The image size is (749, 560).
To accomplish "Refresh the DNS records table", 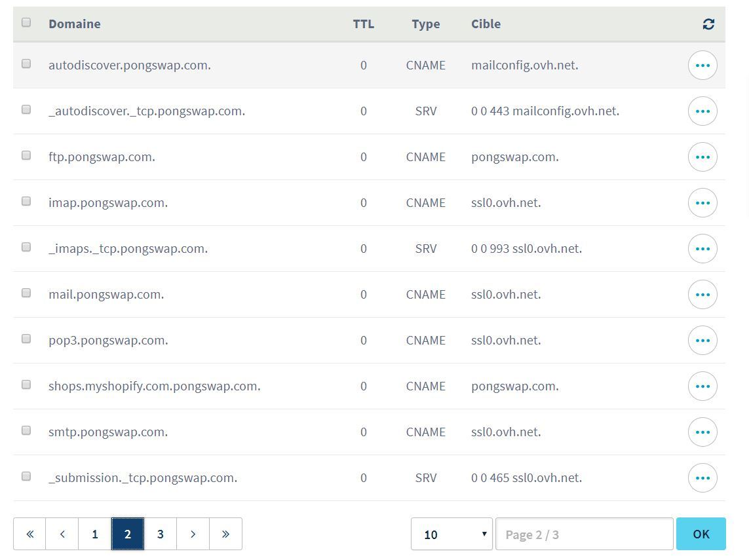I will click(x=708, y=24).
